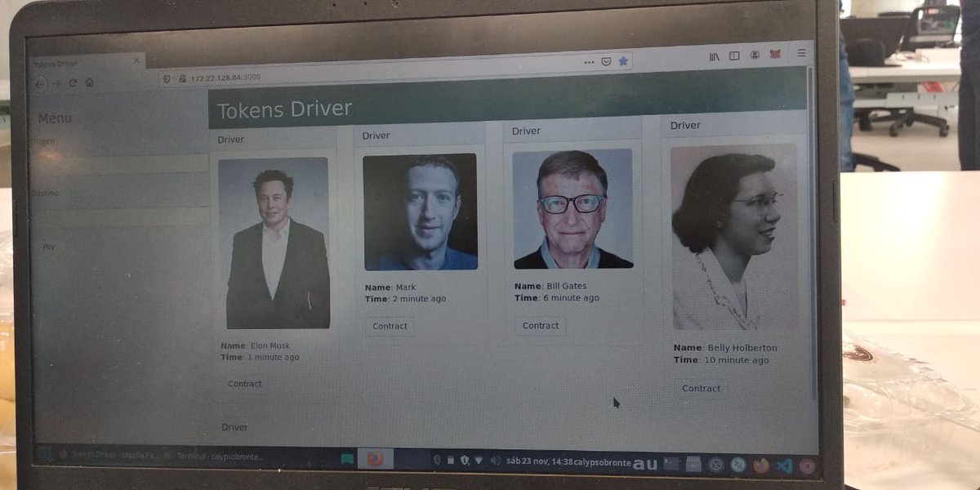Click the Tokens Driver page heading
Screen dimensions: 980x490
[x=284, y=109]
